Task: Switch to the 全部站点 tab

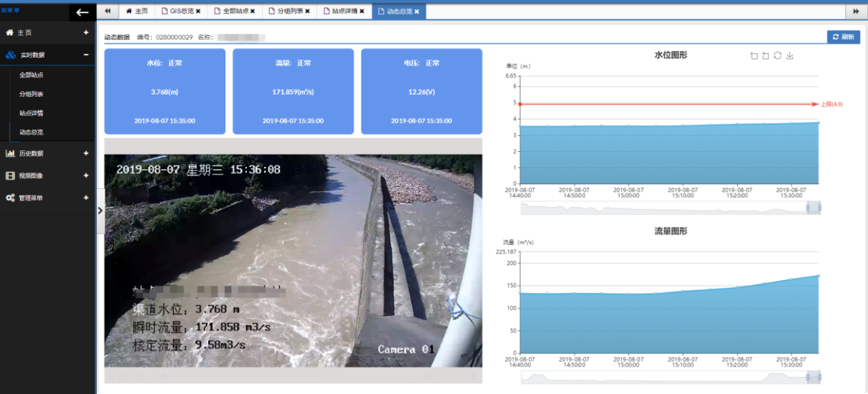Action: tap(235, 11)
